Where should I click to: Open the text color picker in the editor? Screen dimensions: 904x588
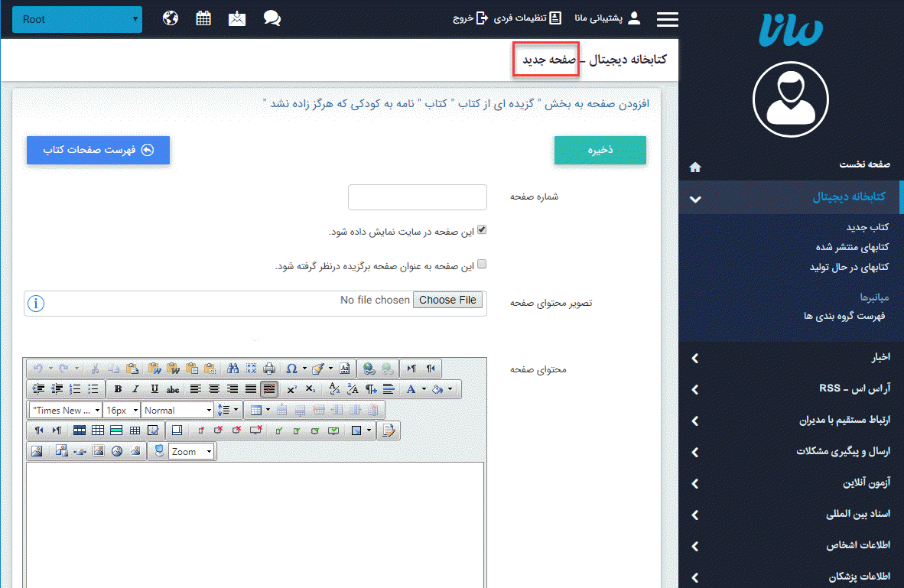coord(411,388)
